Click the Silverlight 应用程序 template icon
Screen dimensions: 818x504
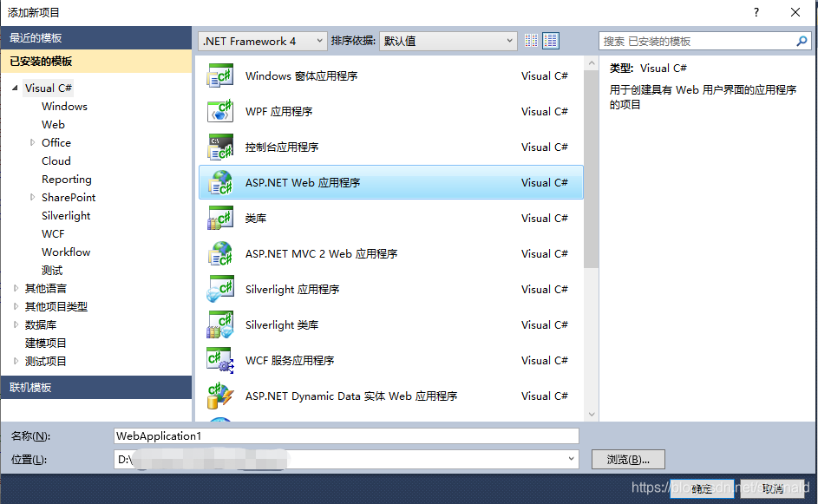click(x=220, y=289)
